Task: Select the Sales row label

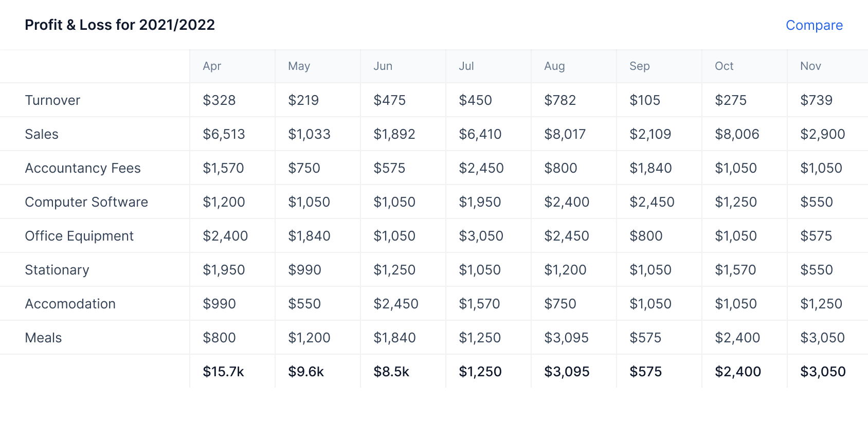Action: pos(42,134)
